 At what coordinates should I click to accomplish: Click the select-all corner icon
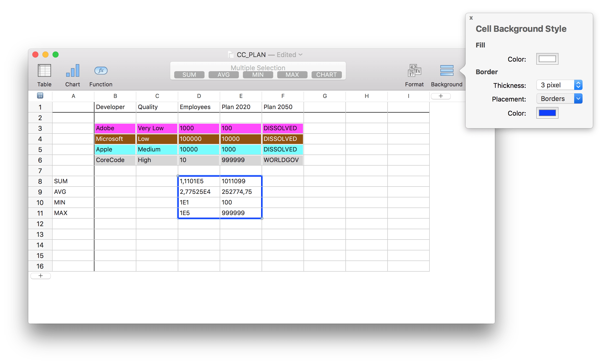coord(40,96)
